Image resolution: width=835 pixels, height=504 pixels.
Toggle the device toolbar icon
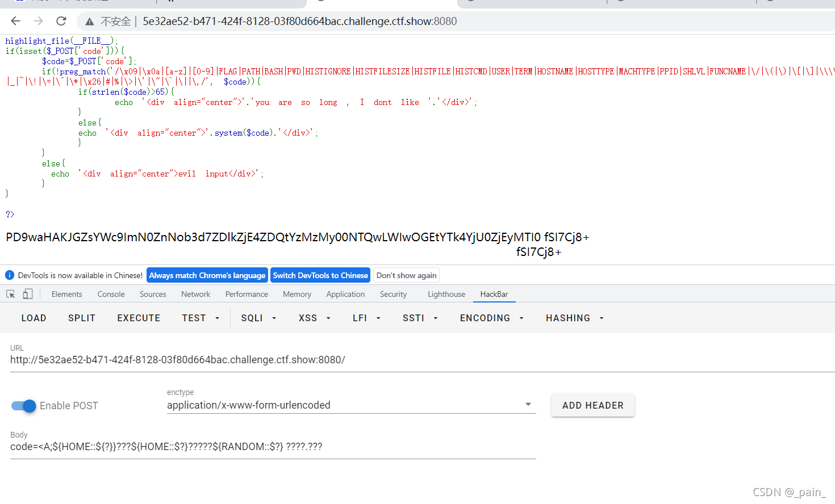(x=27, y=294)
